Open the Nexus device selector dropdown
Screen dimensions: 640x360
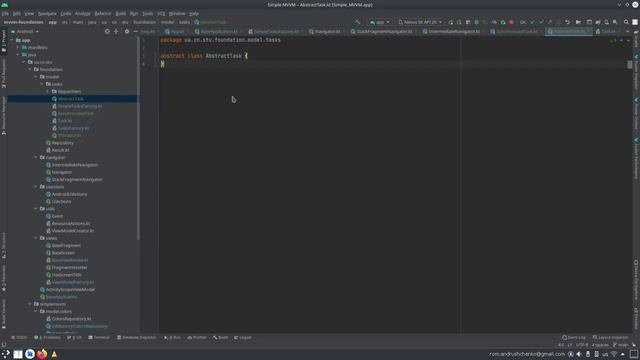pos(420,22)
